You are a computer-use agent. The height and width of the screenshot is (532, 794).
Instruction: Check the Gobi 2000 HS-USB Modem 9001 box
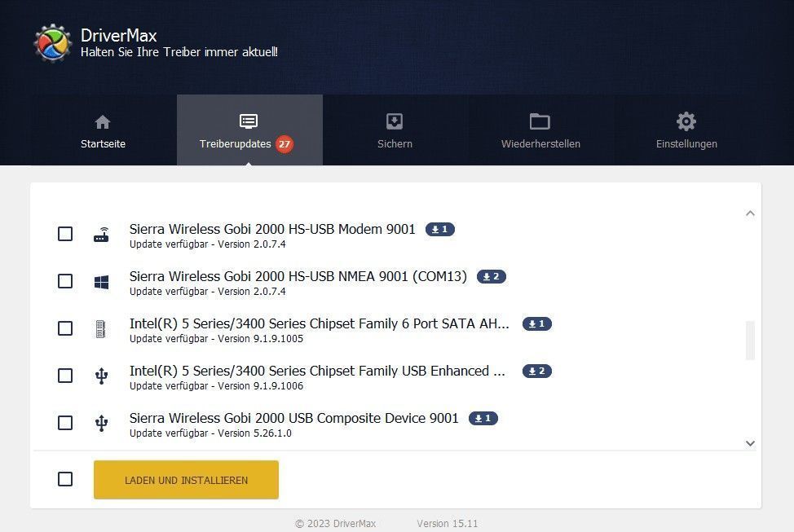(x=65, y=234)
